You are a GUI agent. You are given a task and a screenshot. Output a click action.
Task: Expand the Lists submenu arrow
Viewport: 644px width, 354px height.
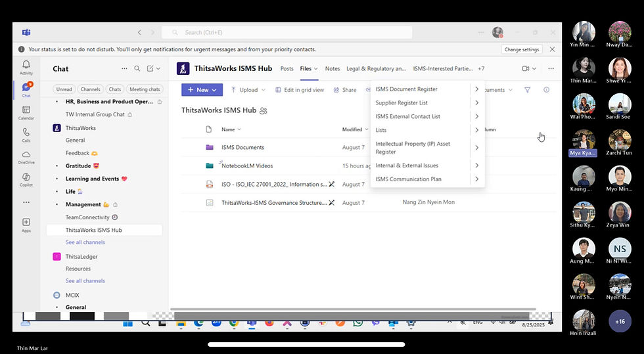point(477,130)
